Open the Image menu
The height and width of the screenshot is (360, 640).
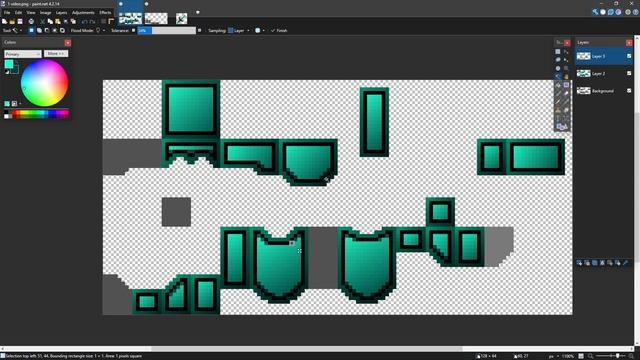tap(45, 13)
